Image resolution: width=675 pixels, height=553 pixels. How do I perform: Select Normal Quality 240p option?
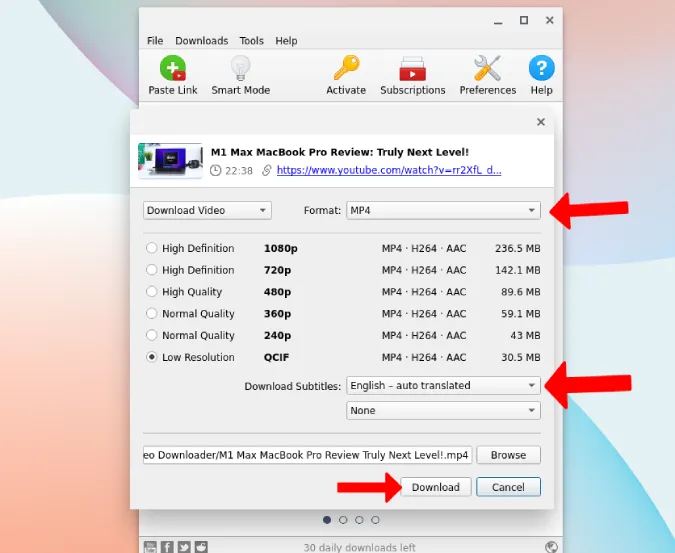click(151, 335)
